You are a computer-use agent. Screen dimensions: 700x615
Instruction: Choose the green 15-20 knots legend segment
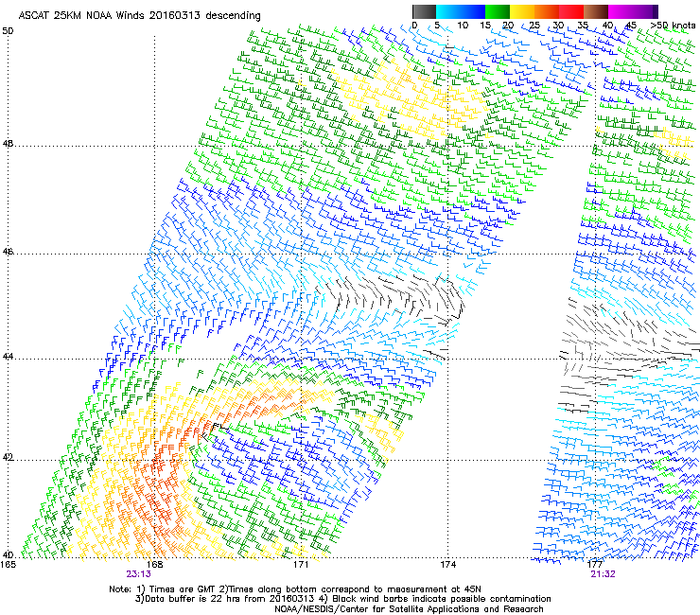[x=498, y=11]
